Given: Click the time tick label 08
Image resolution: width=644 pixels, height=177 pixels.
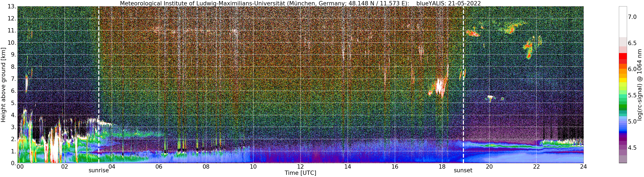Looking at the screenshot, I should coord(206,167).
